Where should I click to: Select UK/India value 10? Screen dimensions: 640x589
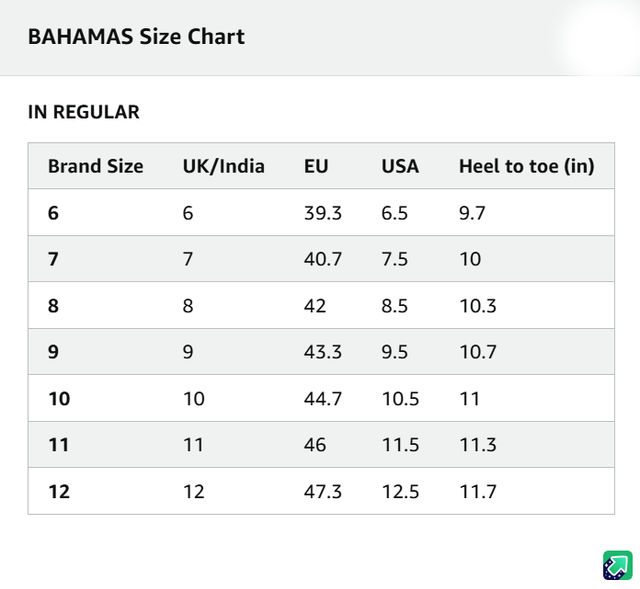click(193, 398)
